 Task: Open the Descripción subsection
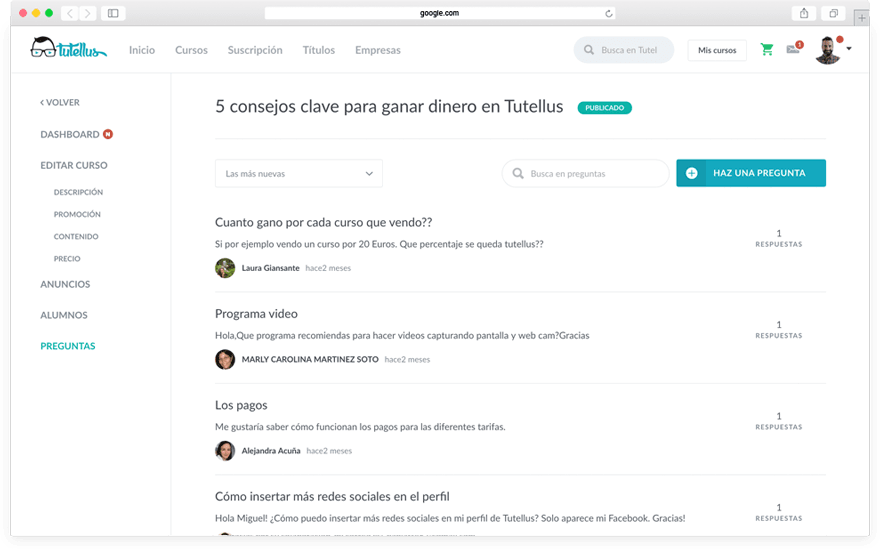78,192
